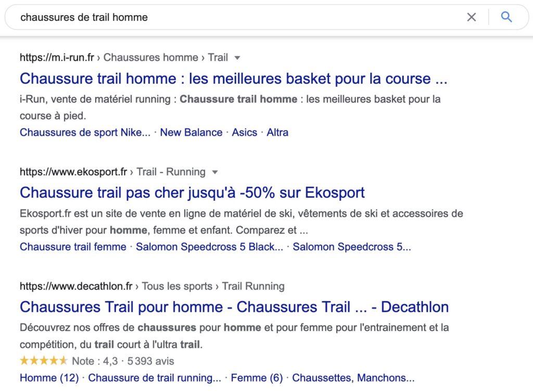Open the i-Run Chaussure trail homme result
The height and width of the screenshot is (392, 533).
[x=233, y=79]
